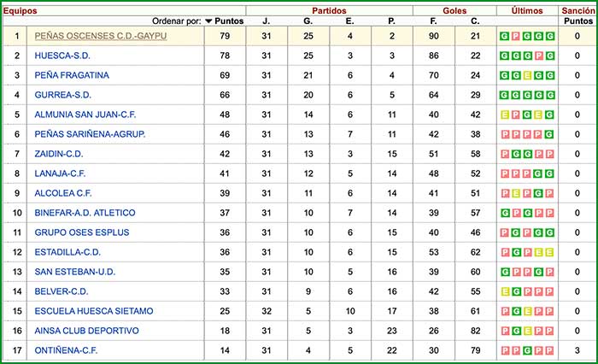
Task: Sort by the G. wins column header
Action: pos(308,21)
